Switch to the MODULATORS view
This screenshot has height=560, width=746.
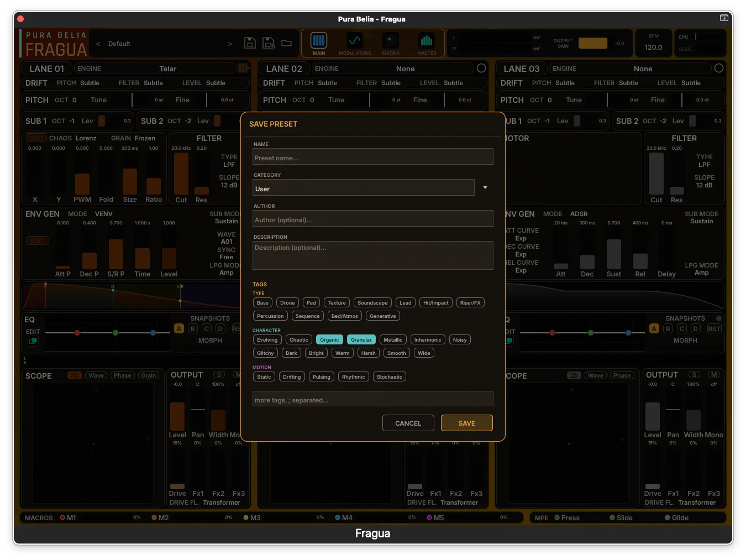(x=355, y=43)
